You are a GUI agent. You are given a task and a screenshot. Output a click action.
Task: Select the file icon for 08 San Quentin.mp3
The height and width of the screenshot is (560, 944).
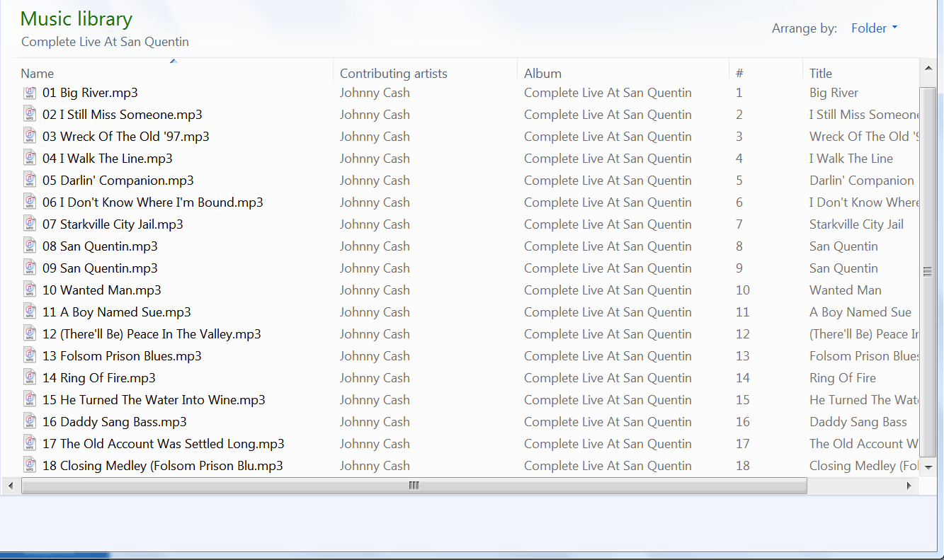click(30, 246)
